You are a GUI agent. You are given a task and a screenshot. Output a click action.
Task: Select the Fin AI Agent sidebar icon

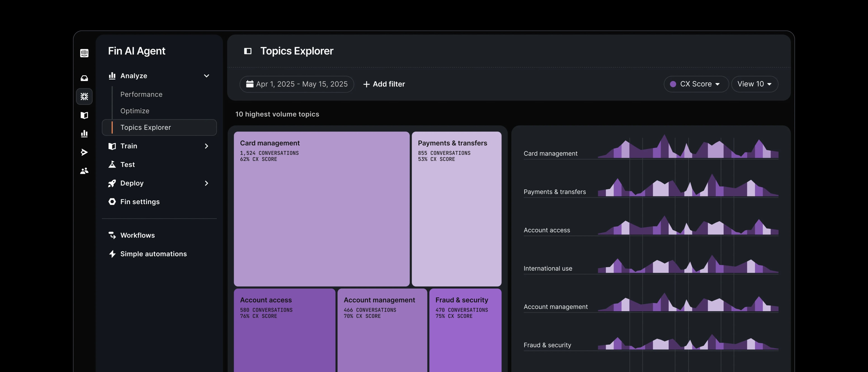pyautogui.click(x=84, y=97)
